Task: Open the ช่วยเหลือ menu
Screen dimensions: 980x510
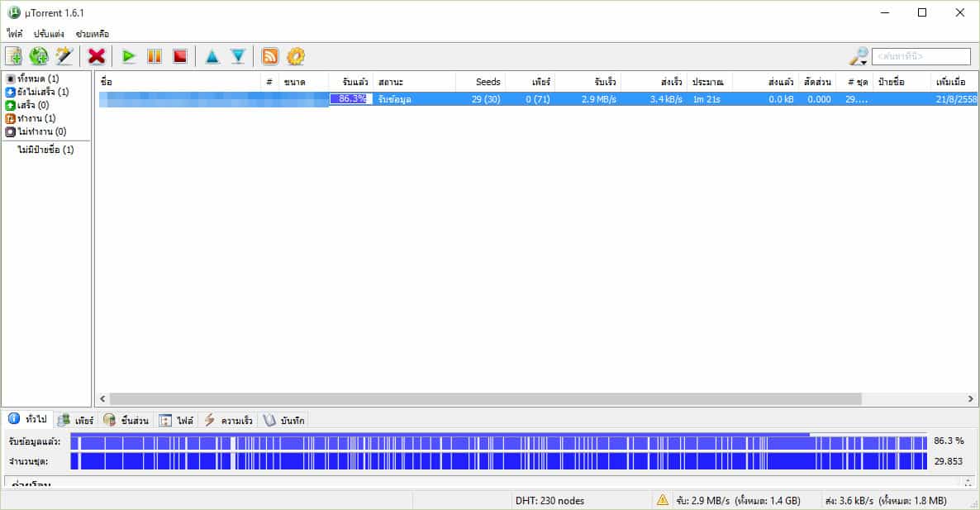Action: click(92, 34)
